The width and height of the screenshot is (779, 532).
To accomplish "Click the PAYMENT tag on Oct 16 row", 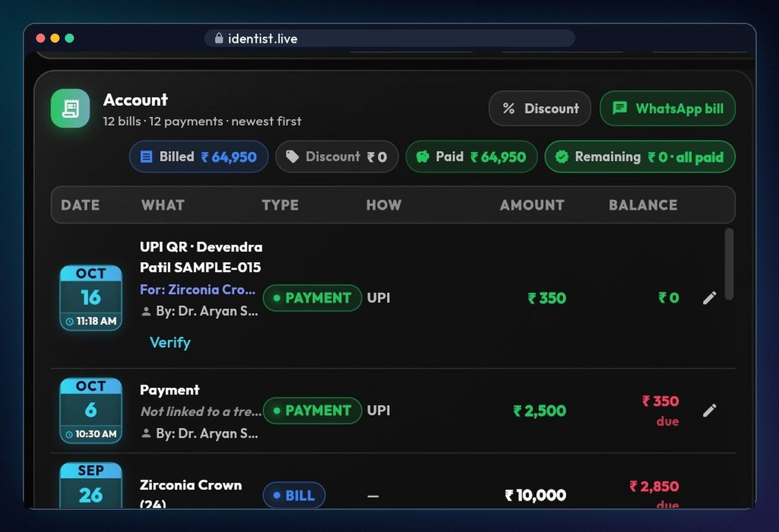I will coord(312,298).
